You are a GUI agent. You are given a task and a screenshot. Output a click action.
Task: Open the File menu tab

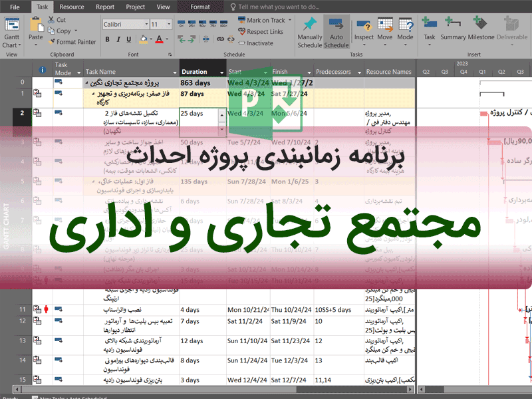[15, 7]
